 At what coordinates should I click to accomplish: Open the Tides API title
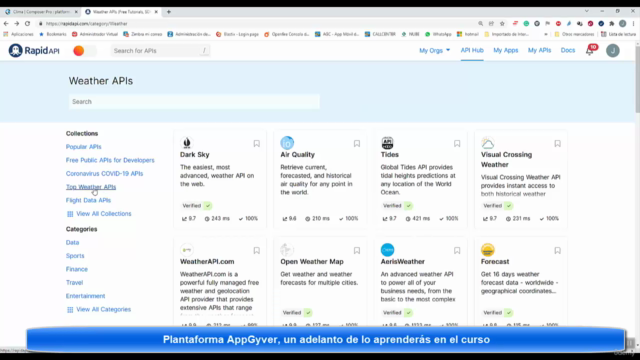tap(390, 155)
